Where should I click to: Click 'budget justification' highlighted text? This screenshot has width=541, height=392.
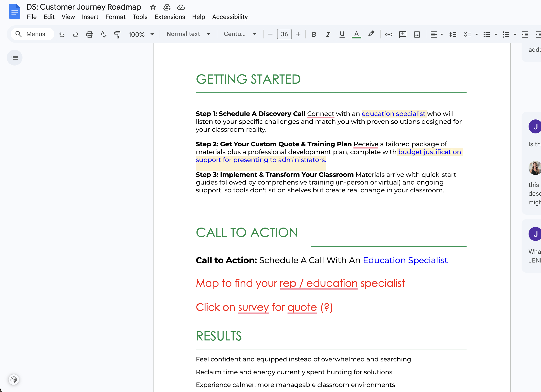point(429,152)
